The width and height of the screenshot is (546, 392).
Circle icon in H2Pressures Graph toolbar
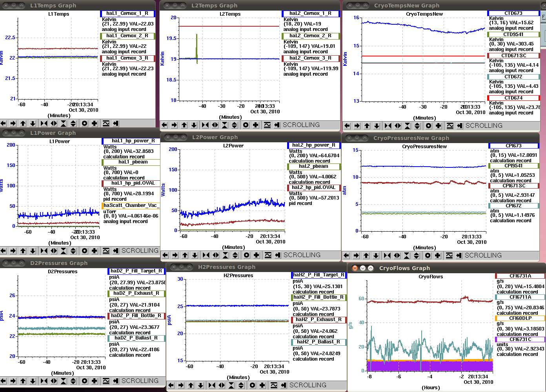[x=253, y=385]
